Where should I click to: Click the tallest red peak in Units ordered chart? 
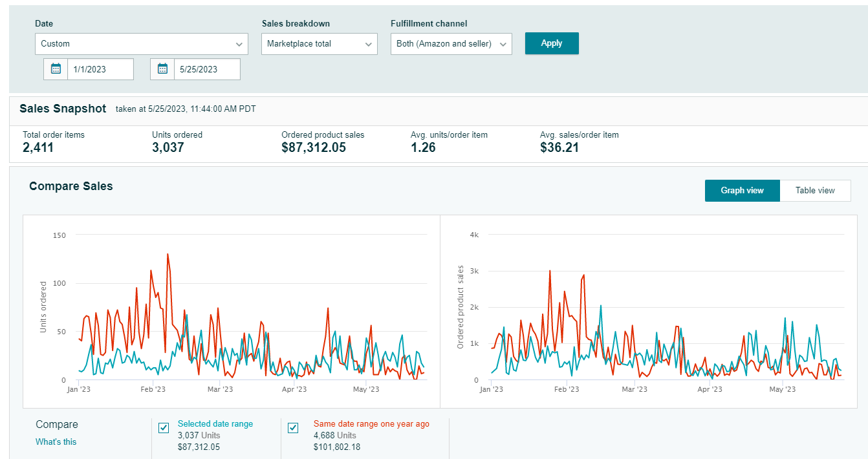[x=168, y=254]
